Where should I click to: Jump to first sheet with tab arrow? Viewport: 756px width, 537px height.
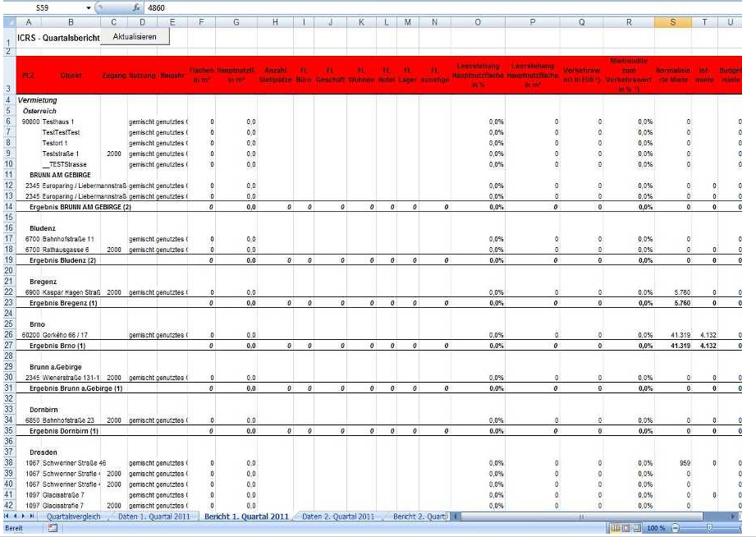tap(7, 516)
